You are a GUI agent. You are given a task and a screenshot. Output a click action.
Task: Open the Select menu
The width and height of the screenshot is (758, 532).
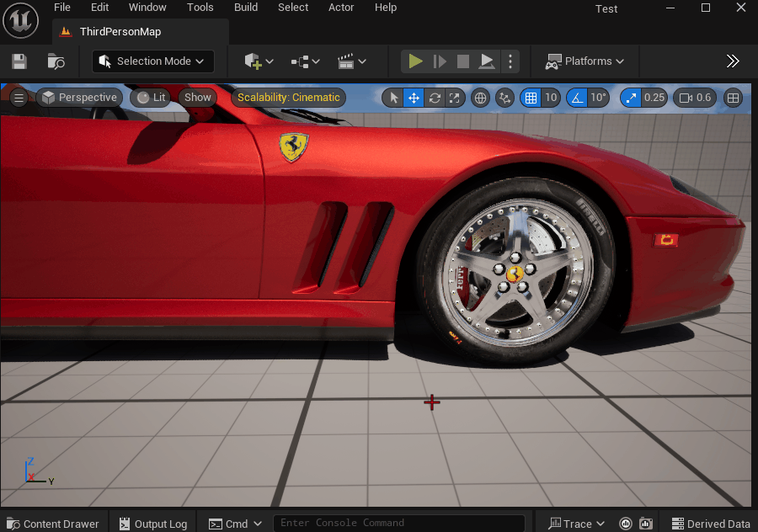tap(293, 8)
